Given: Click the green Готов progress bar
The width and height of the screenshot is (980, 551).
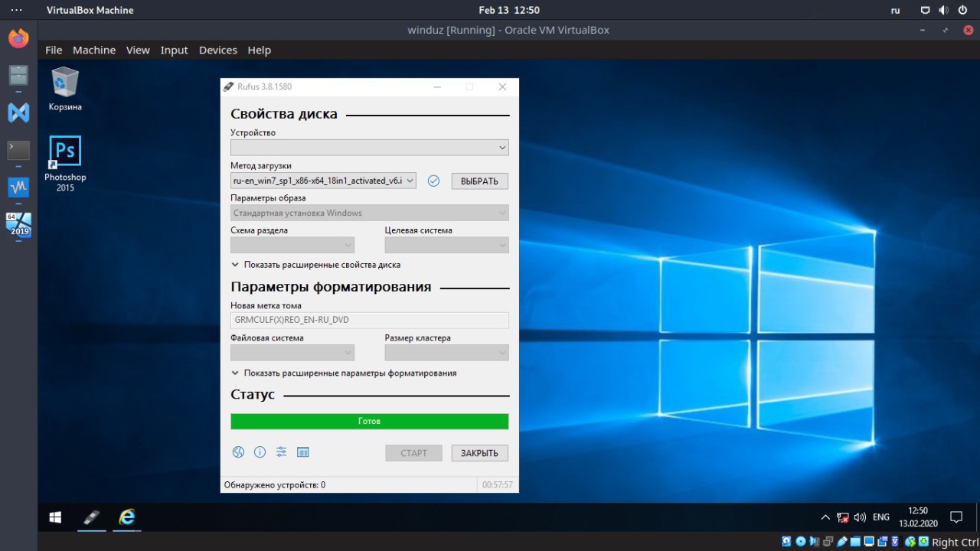Looking at the screenshot, I should point(370,421).
